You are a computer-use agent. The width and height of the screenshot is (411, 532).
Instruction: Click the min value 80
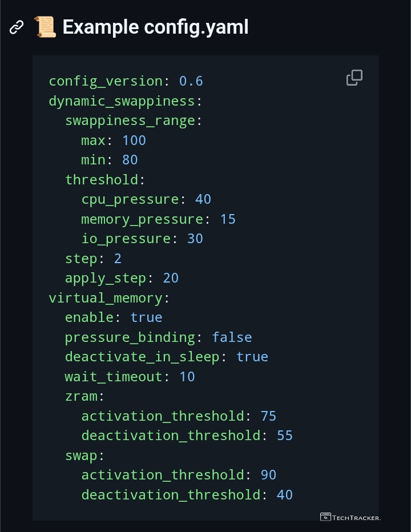[130, 160]
